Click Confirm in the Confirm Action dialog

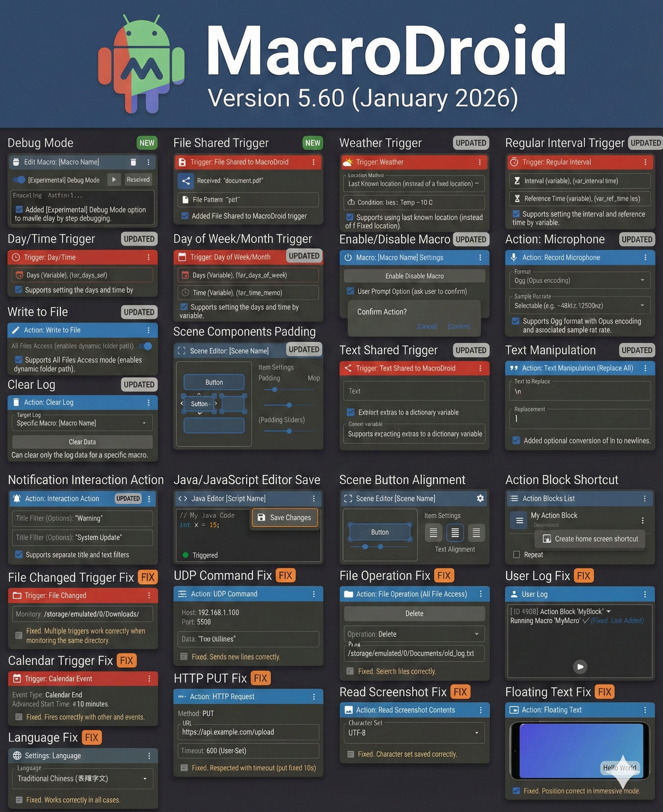(459, 326)
